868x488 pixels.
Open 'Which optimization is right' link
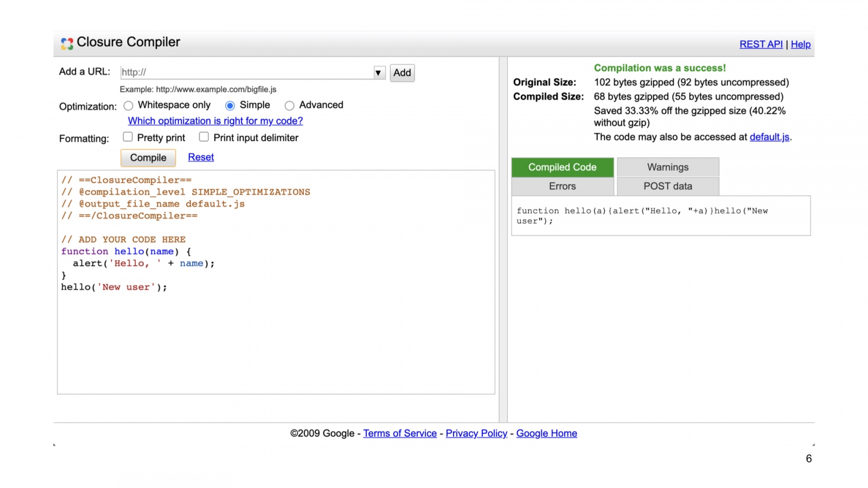[x=215, y=121]
